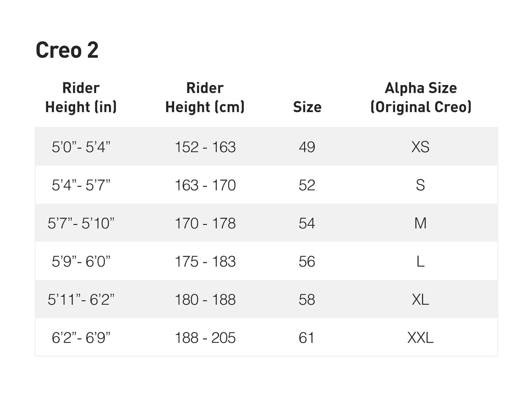
Task: Select the 163 - 170 cm cell
Action: click(205, 185)
